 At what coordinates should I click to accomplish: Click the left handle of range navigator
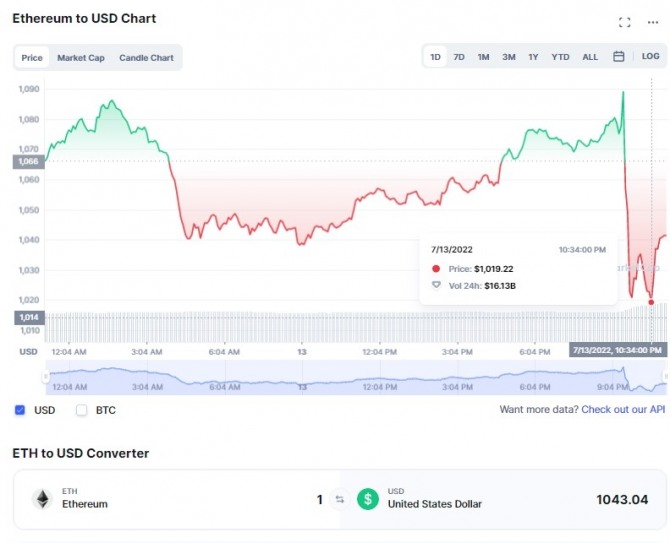coord(44,376)
